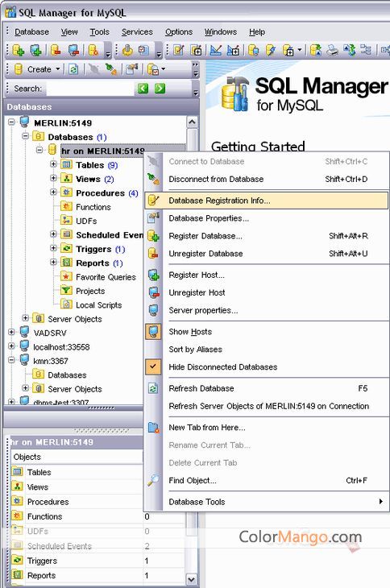Click the green next search arrow
Screen dimensions: 390x588
click(x=160, y=89)
